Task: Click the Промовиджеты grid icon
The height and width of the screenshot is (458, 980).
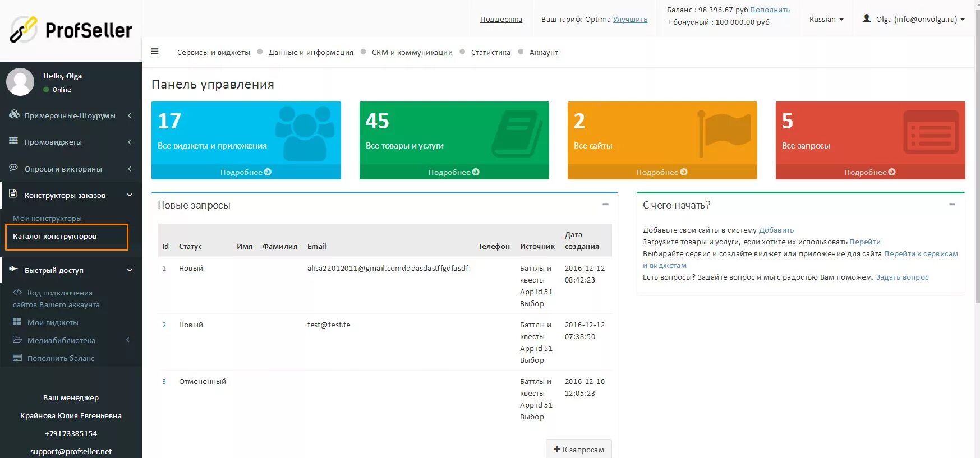Action: point(13,141)
